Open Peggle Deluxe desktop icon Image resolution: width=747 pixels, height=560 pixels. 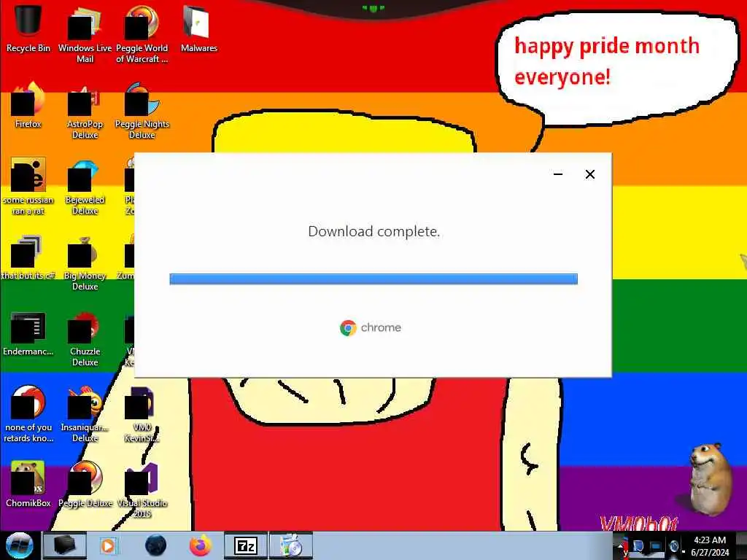coord(85,484)
